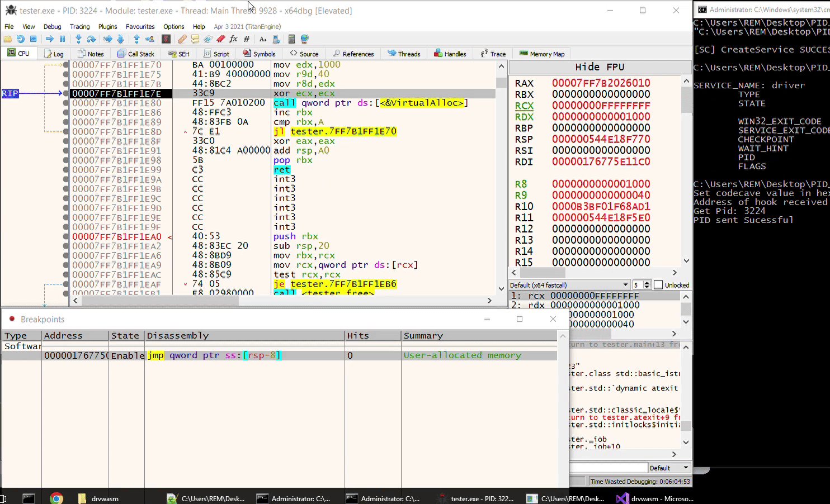Restart the debuggee via toolbar icon
Screen dimensions: 830x504
pos(20,39)
